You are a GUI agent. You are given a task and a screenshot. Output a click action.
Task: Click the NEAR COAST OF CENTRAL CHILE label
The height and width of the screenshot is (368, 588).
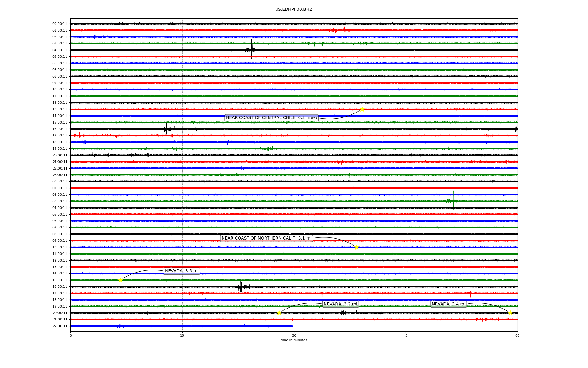[x=271, y=118]
